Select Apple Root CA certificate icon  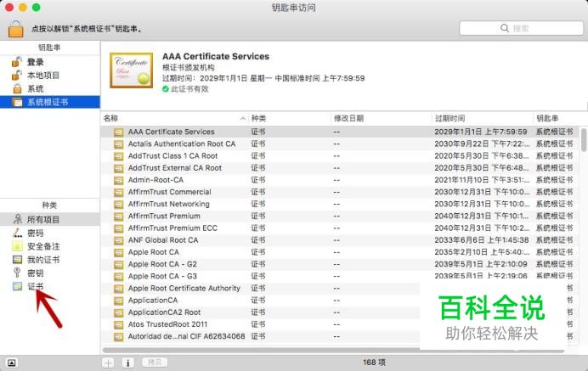click(x=118, y=252)
